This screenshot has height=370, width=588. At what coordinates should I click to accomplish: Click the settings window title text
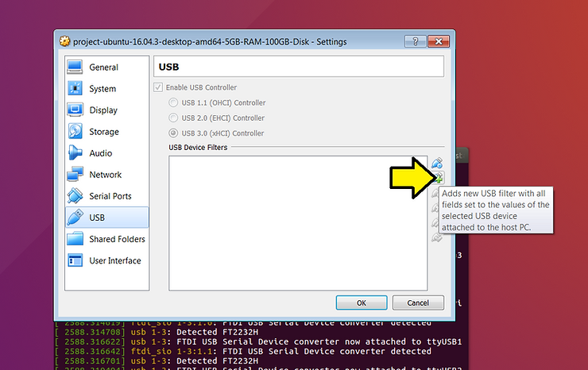tap(210, 41)
